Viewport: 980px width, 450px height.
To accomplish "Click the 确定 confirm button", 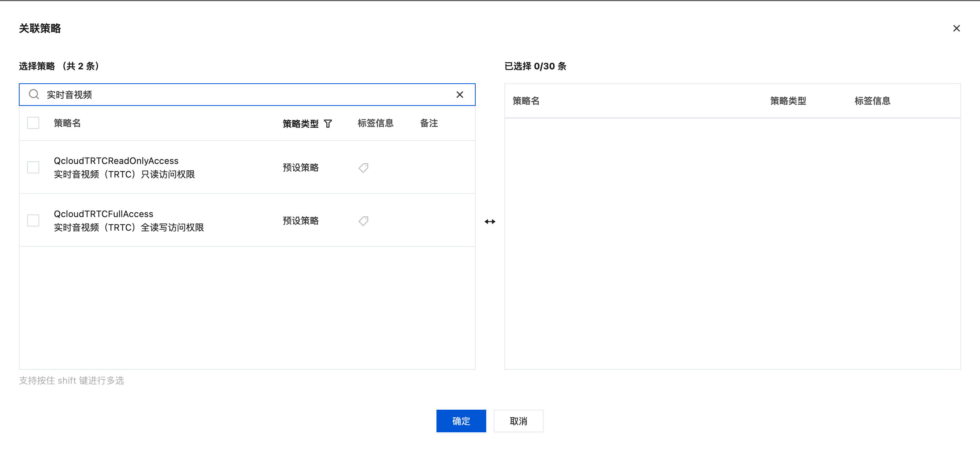I will pos(461,421).
